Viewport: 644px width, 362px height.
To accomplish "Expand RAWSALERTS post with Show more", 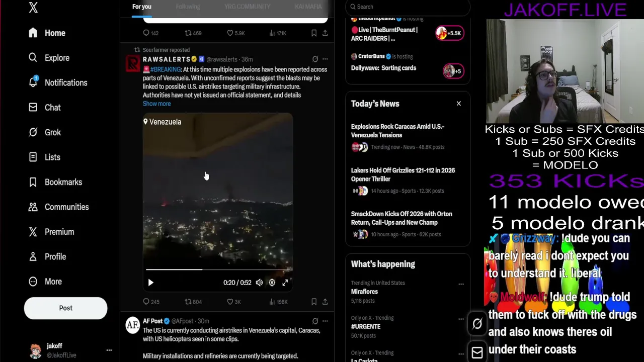I will tap(156, 104).
